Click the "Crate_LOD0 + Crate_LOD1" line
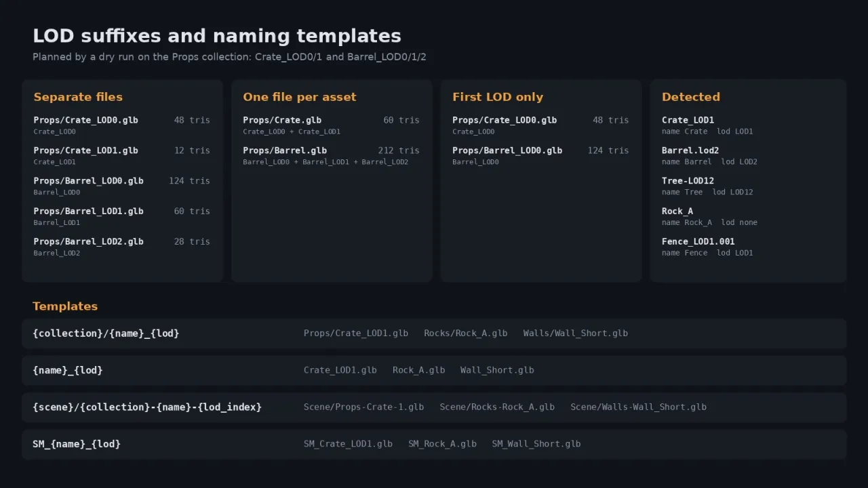868x488 pixels. (292, 131)
